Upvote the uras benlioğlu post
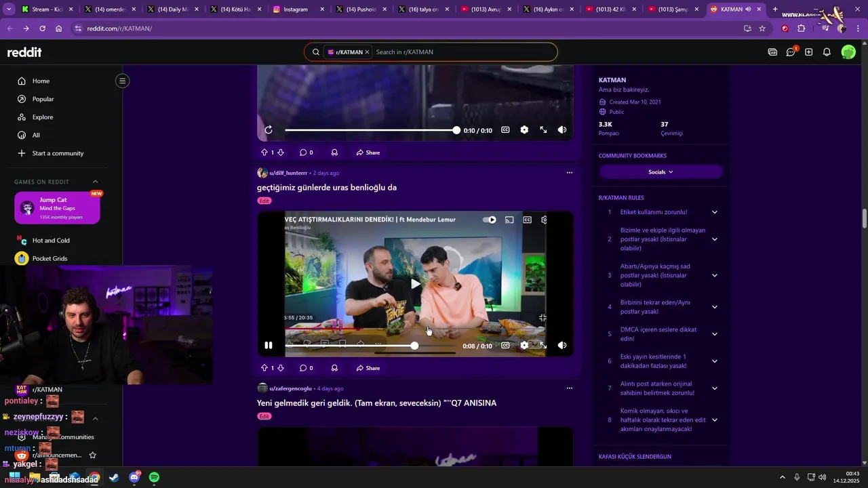The image size is (868, 488). [x=264, y=368]
